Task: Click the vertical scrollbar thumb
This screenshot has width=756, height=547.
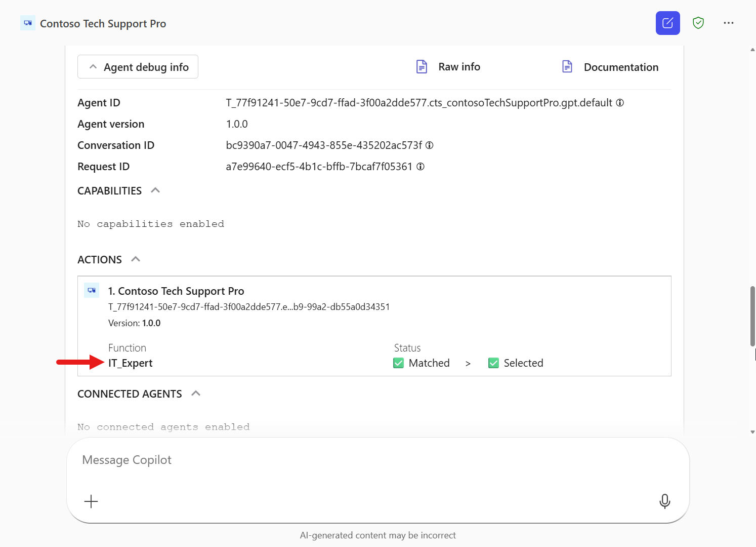Action: click(752, 317)
